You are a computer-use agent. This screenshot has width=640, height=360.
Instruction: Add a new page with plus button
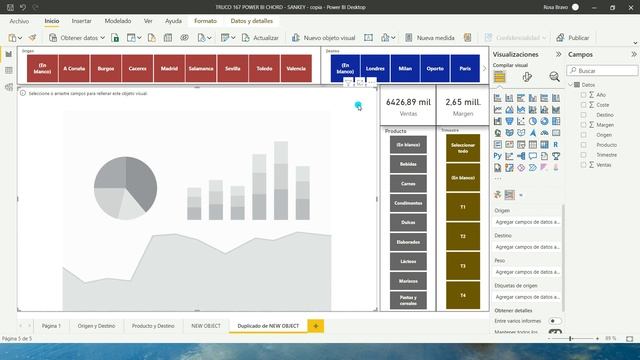tap(316, 326)
